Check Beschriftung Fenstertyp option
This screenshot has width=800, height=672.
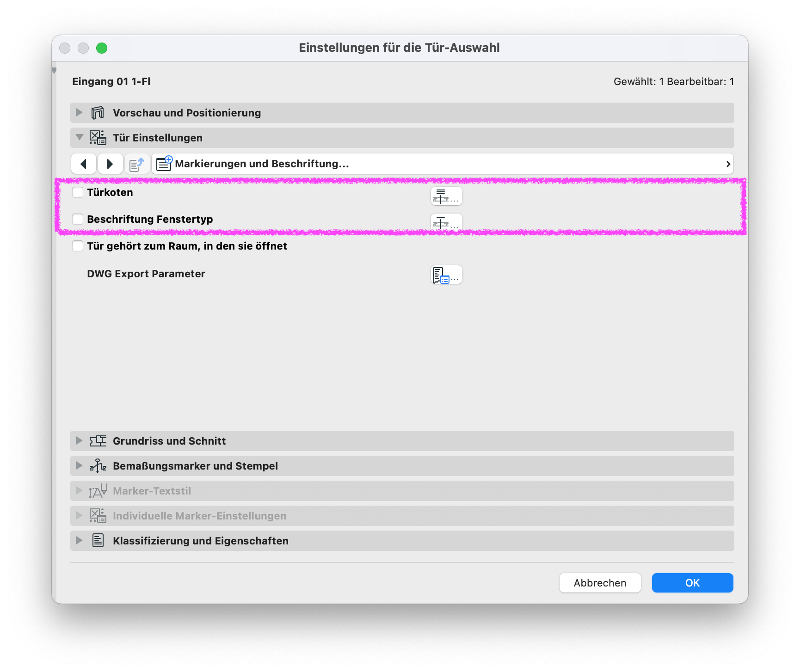78,219
